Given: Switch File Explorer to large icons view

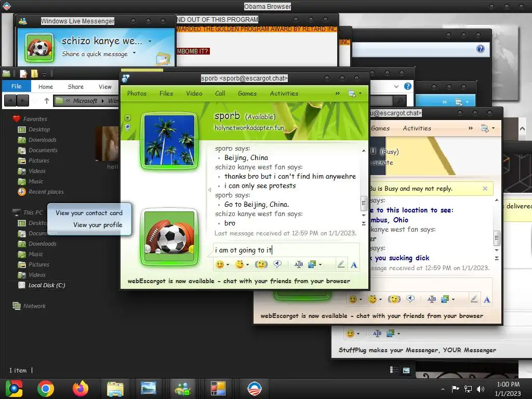Looking at the screenshot, I should [406, 370].
